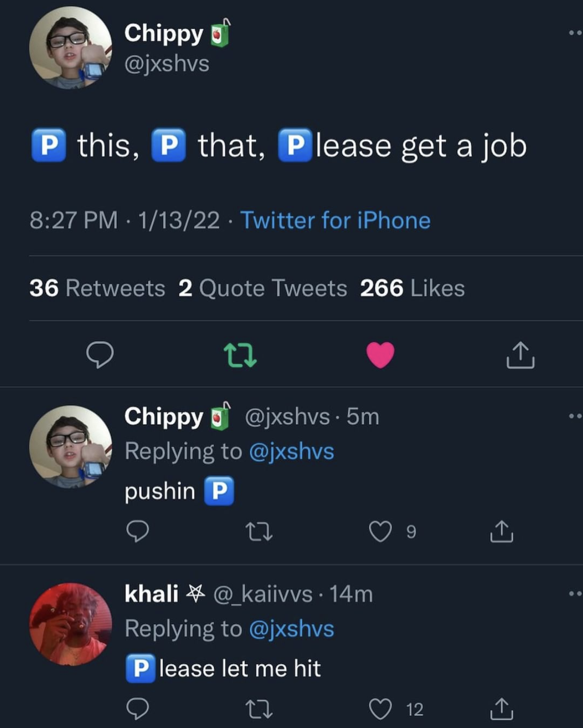The width and height of the screenshot is (583, 728).
Task: Share khali's reply tweet
Action: pyautogui.click(x=501, y=709)
